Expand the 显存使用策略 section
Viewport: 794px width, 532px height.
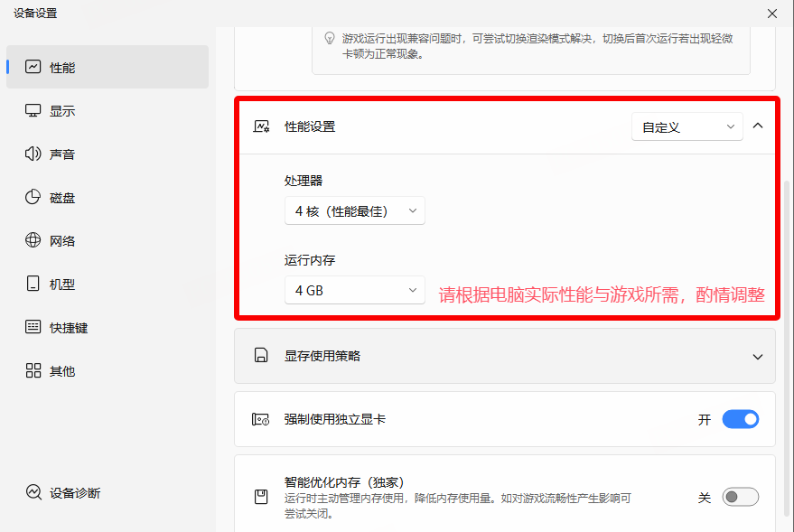click(x=757, y=357)
